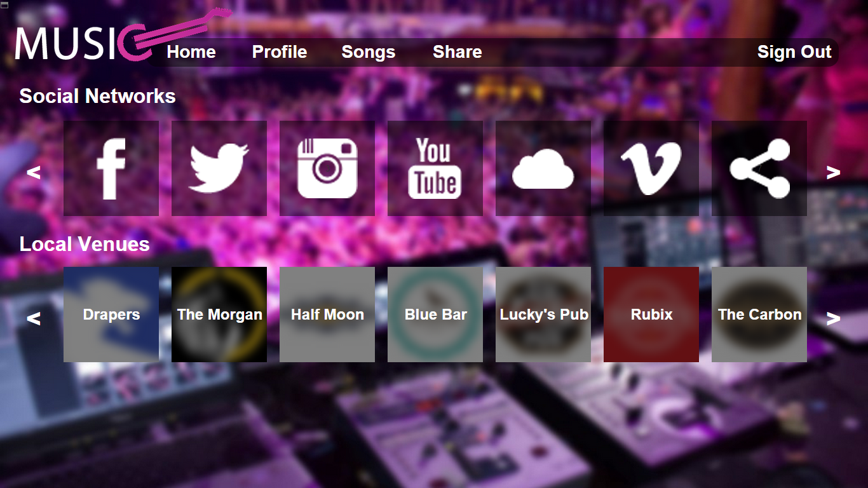This screenshot has width=868, height=488.
Task: Select the red Rubix venue tile
Action: click(x=651, y=315)
